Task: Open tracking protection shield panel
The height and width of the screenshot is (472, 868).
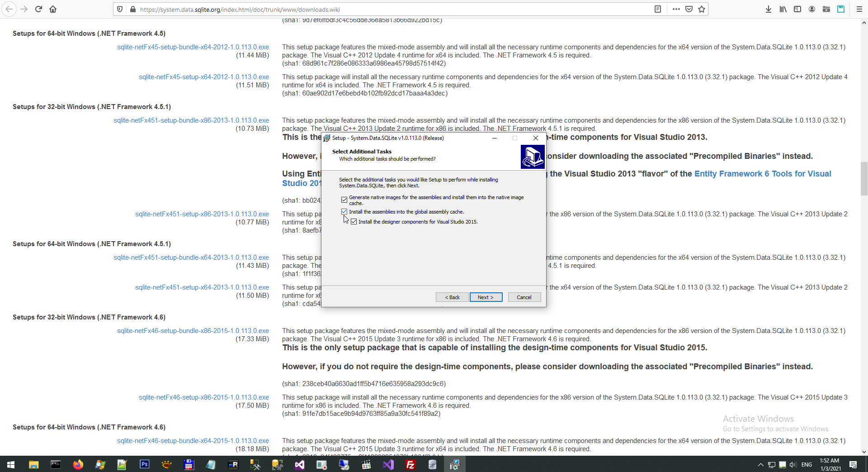Action: (120, 9)
